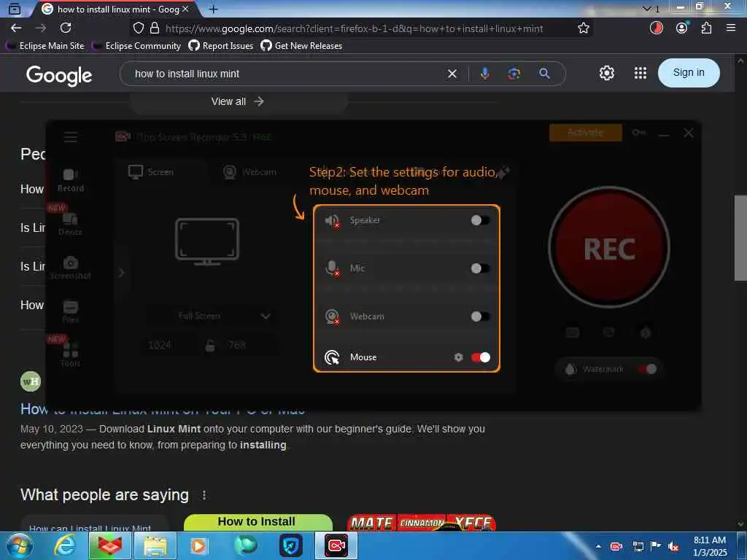Screen dimensions: 747x560
Task: Select Record in the recorder sidebar
Action: point(71,181)
